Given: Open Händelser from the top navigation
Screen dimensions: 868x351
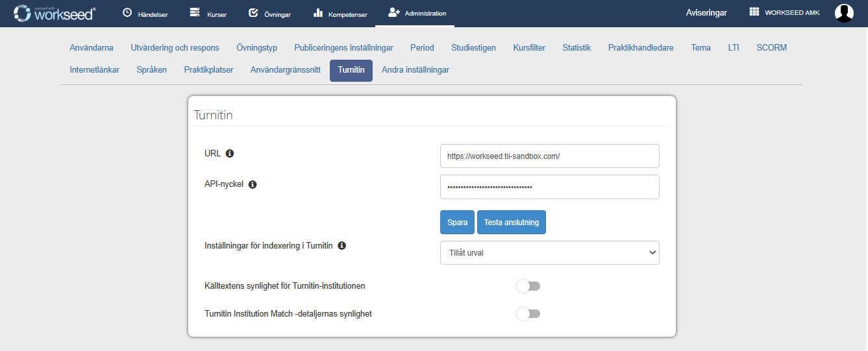Looking at the screenshot, I should [x=145, y=14].
